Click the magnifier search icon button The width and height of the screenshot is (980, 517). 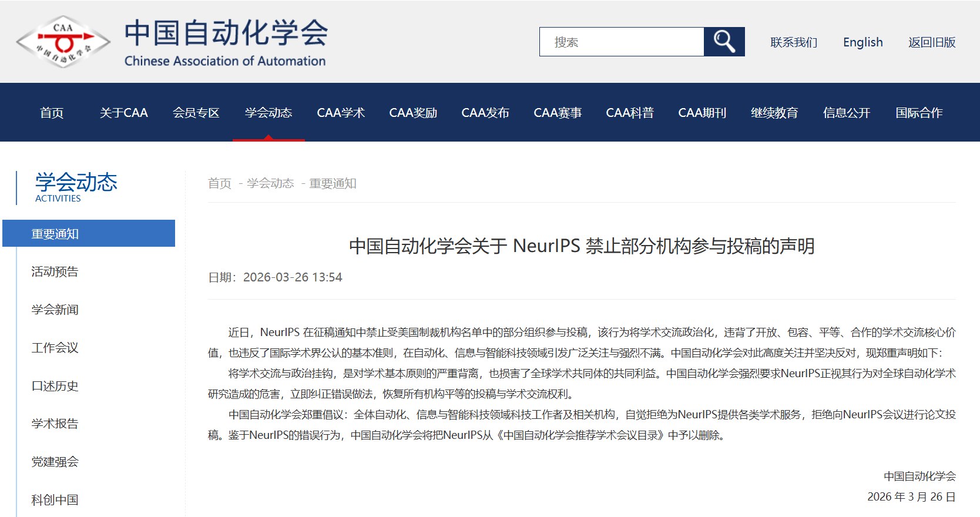724,42
